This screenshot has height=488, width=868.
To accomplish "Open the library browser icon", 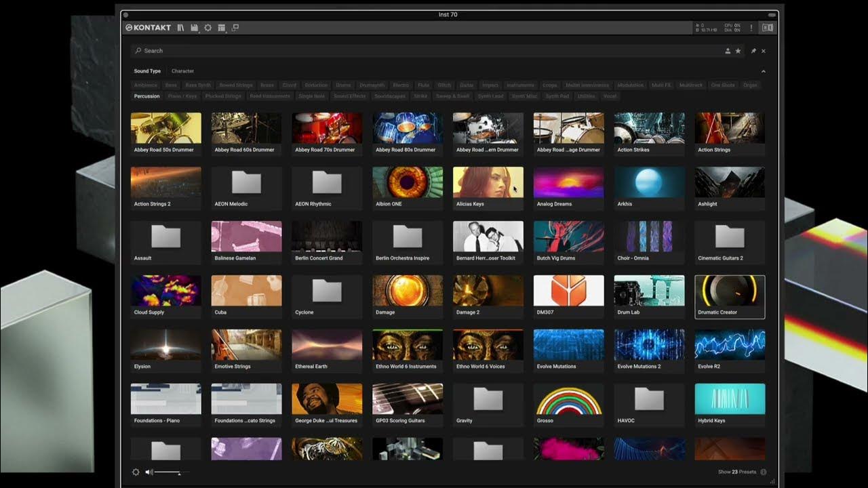I will coord(181,28).
